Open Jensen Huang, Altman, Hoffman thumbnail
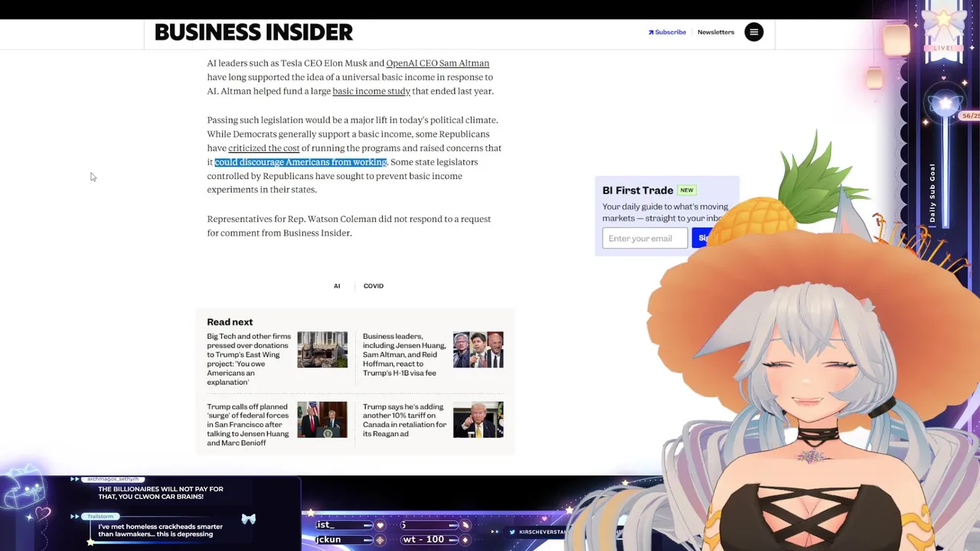Image resolution: width=980 pixels, height=551 pixels. (479, 350)
